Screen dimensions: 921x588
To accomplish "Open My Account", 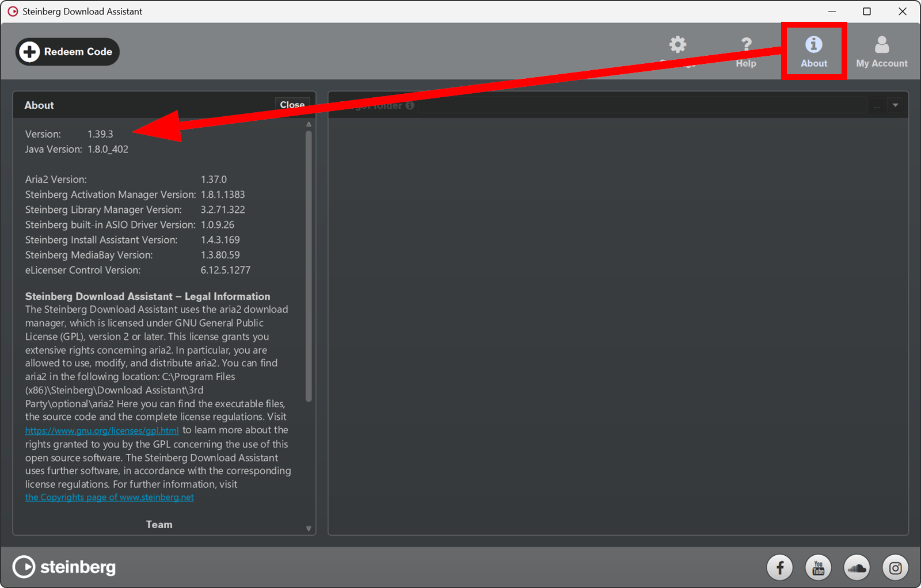I will pos(882,52).
